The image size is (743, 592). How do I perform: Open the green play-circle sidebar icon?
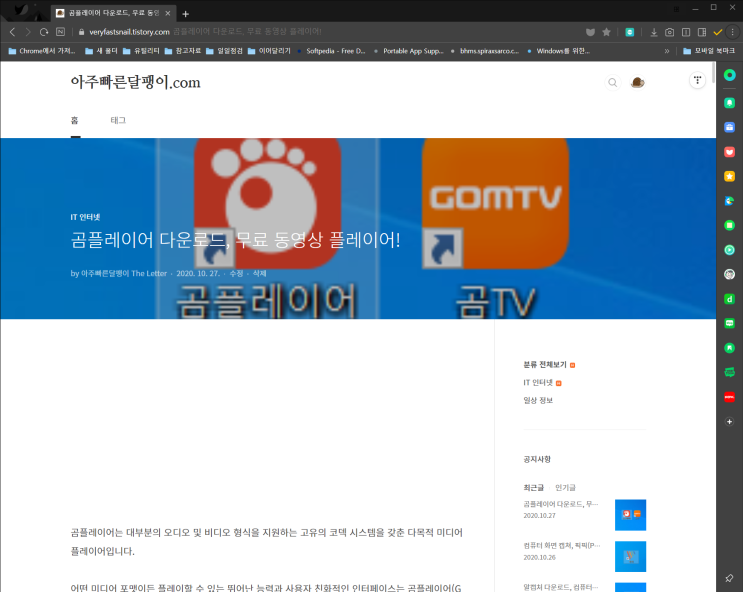730,250
